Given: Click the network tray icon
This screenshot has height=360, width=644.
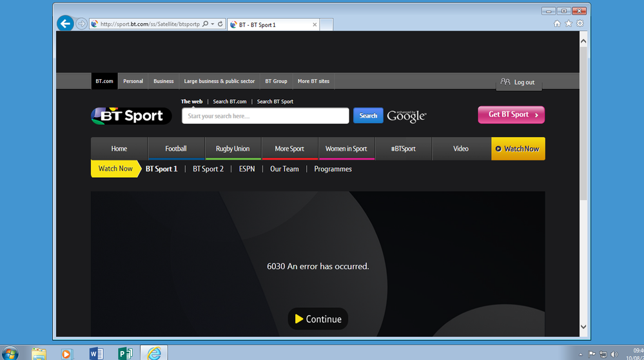Looking at the screenshot, I should click(603, 354).
